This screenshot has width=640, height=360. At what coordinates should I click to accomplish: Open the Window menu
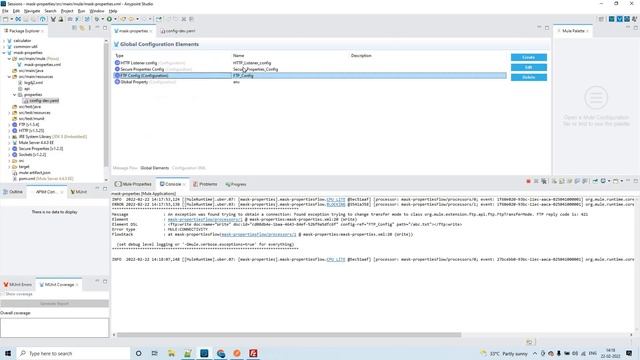(97, 11)
